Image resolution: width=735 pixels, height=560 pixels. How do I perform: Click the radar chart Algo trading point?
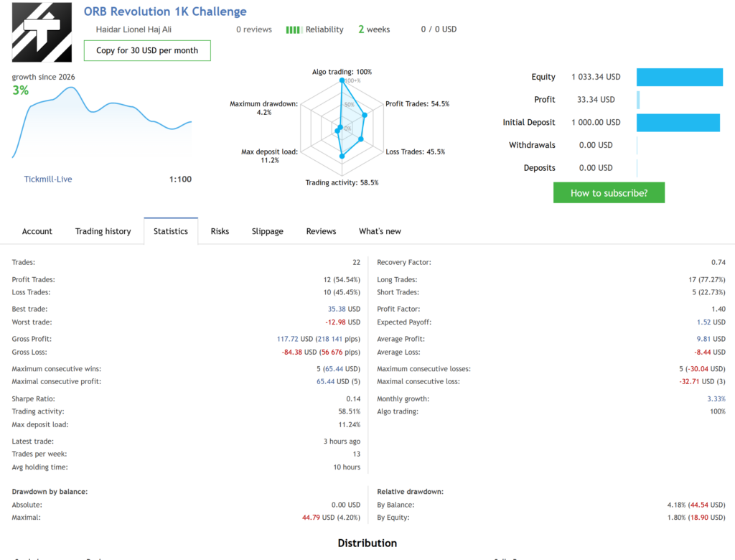pyautogui.click(x=342, y=80)
